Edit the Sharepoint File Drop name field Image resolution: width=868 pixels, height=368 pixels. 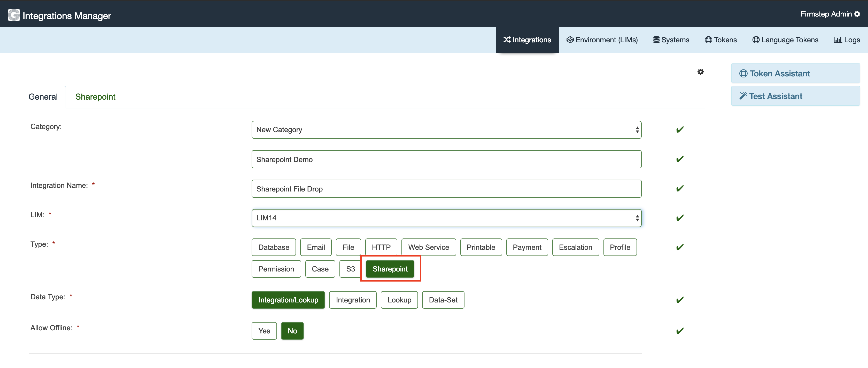pos(446,189)
